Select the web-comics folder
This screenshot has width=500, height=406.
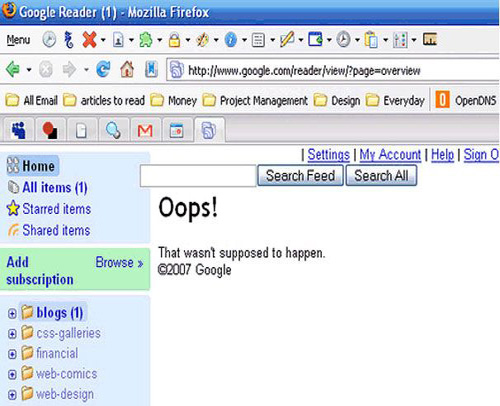click(59, 374)
